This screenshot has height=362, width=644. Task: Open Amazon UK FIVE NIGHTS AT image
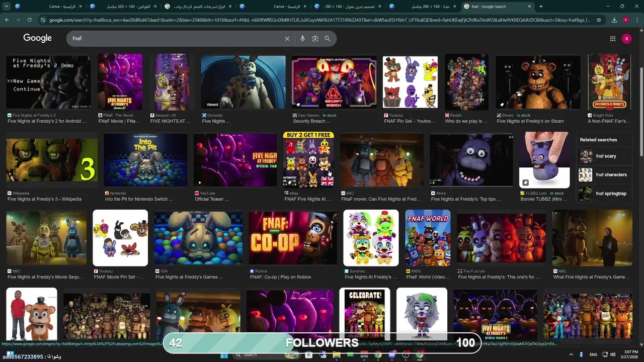pyautogui.click(x=172, y=82)
